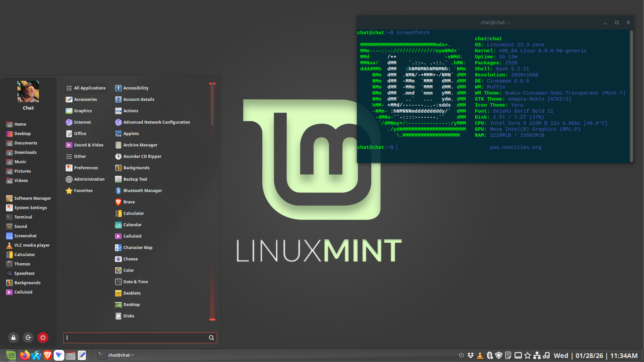The height and width of the screenshot is (362, 644).
Task: Click the red power button in menu
Action: pyautogui.click(x=43, y=338)
